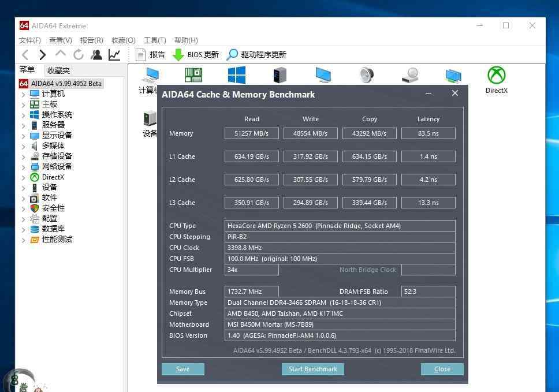Open the storage drive icon
559x392 pixels.
410,75
